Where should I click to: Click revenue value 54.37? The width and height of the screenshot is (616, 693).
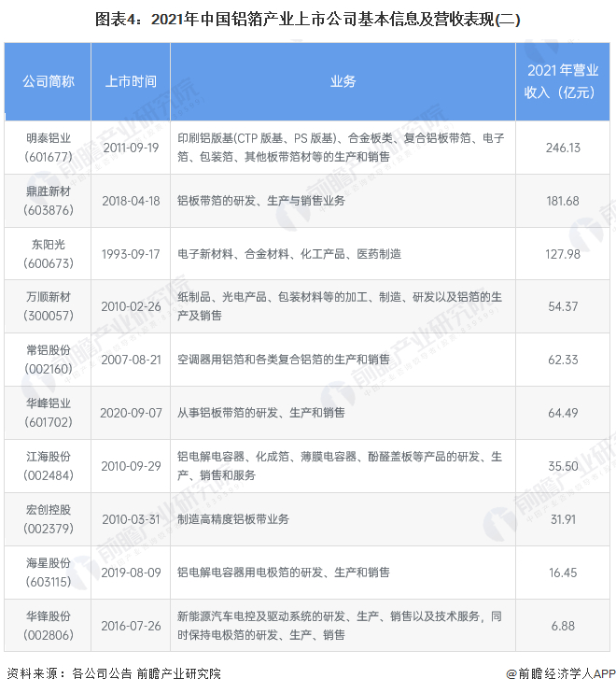[563, 306]
